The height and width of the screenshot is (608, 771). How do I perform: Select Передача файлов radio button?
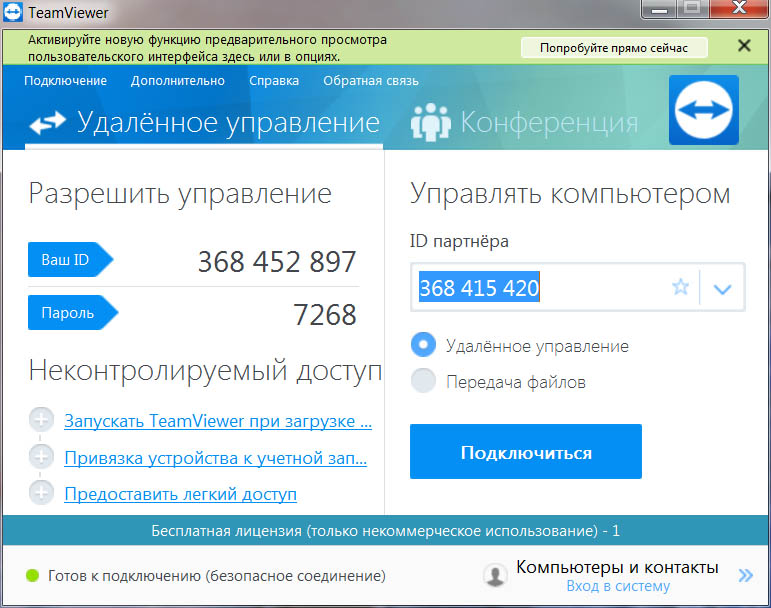423,380
